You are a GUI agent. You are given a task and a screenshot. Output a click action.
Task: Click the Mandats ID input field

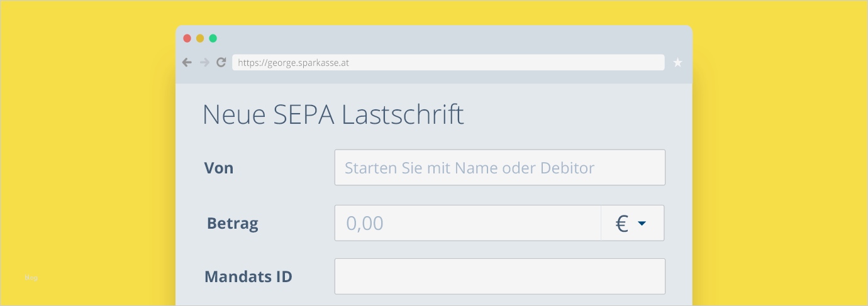click(499, 276)
